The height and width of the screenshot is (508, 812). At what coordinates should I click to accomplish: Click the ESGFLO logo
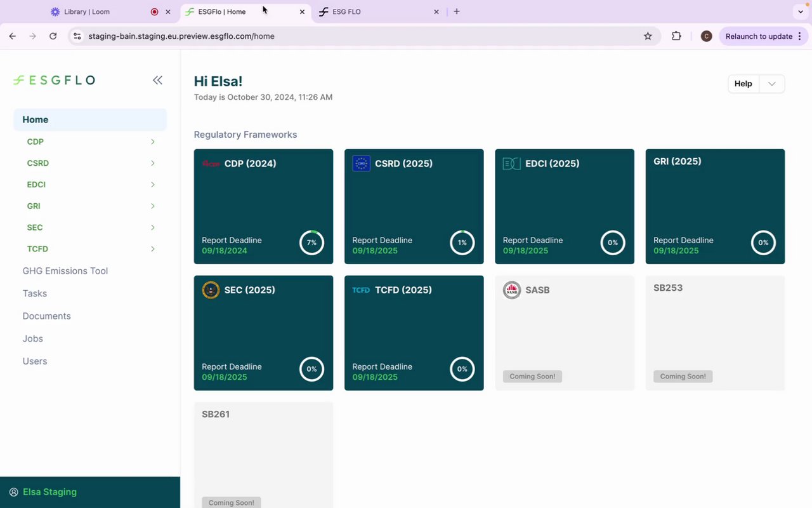(x=54, y=80)
